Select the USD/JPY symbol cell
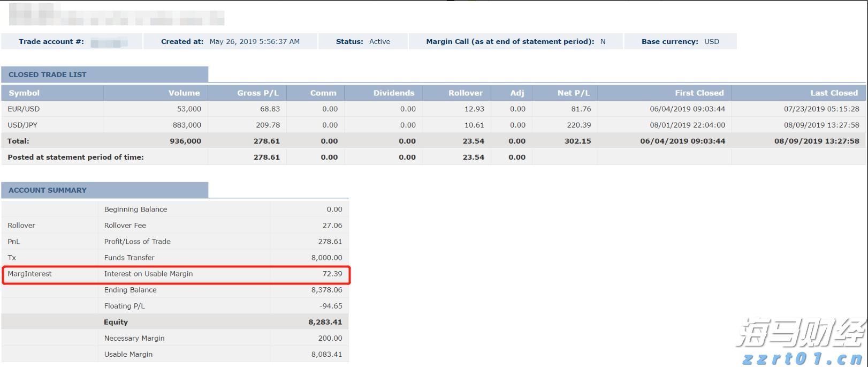This screenshot has width=868, height=367. (22, 125)
